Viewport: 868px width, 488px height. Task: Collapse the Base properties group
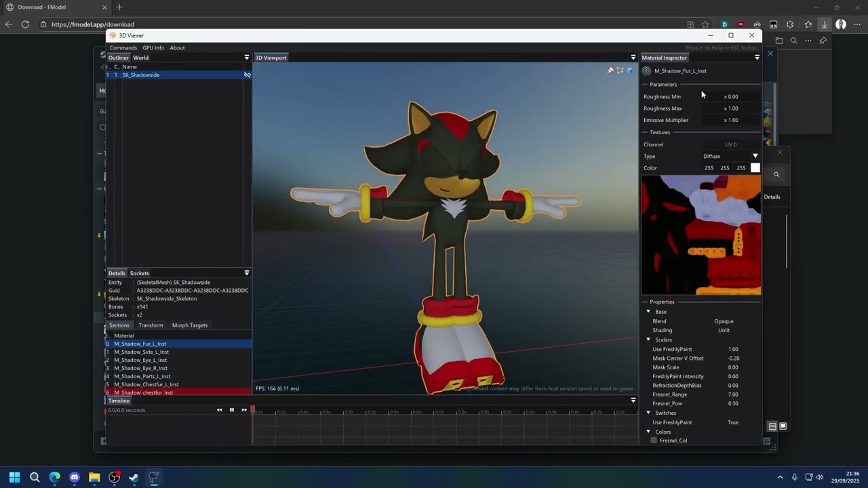(648, 312)
